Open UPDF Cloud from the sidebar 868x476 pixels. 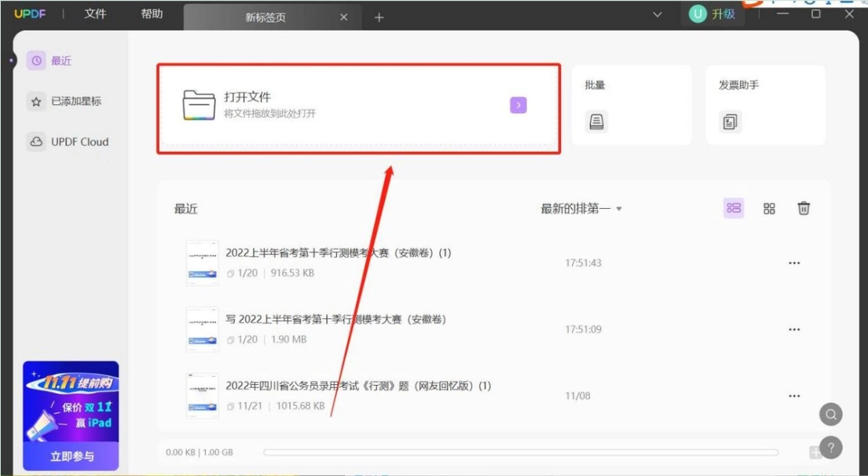point(68,141)
